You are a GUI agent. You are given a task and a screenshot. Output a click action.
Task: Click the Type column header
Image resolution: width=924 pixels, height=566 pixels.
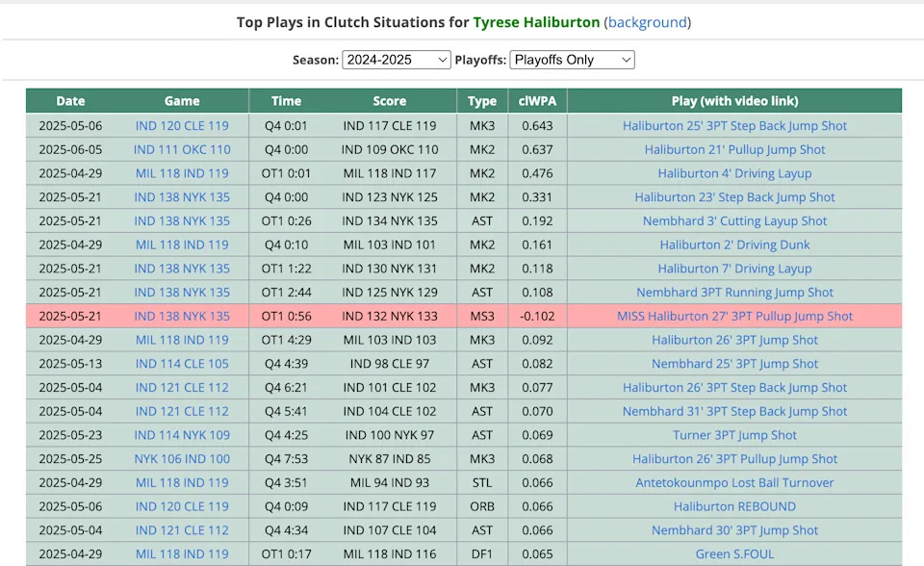coord(482,101)
